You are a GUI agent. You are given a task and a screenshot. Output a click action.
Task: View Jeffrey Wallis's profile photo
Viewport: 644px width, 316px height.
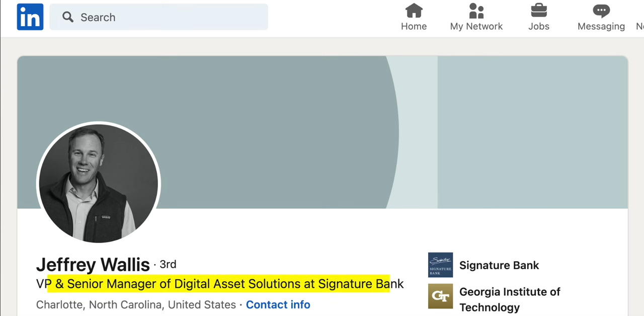(x=99, y=183)
